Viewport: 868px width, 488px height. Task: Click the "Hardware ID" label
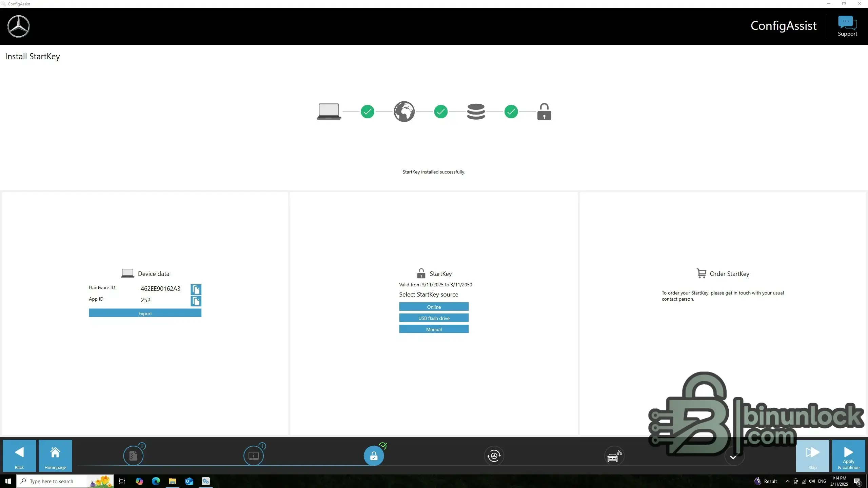pyautogui.click(x=102, y=287)
